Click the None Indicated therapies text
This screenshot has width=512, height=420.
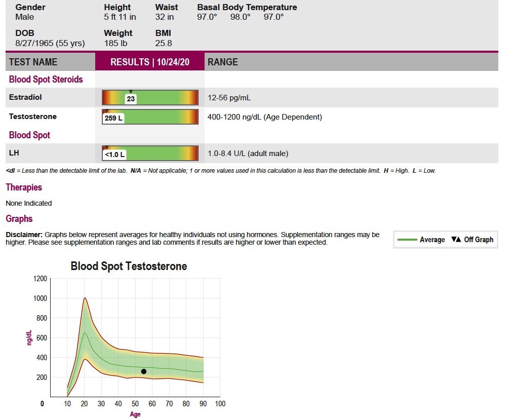click(29, 203)
